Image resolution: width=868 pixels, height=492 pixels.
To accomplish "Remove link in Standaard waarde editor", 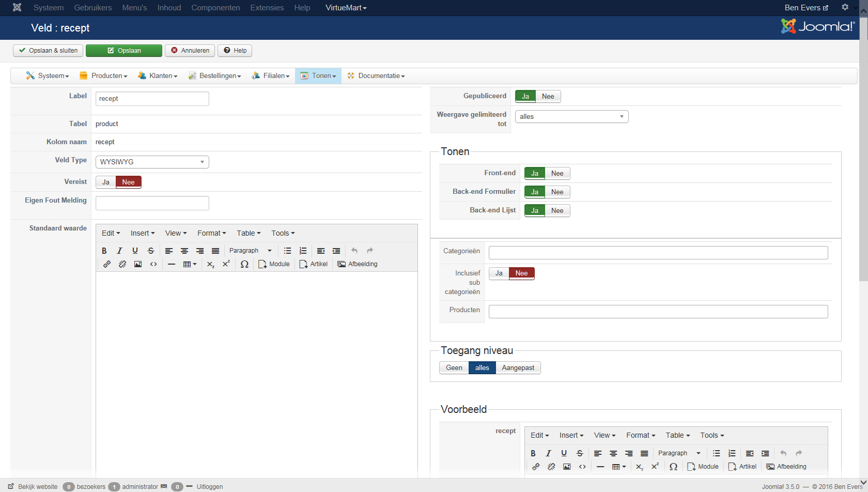I will tap(122, 264).
